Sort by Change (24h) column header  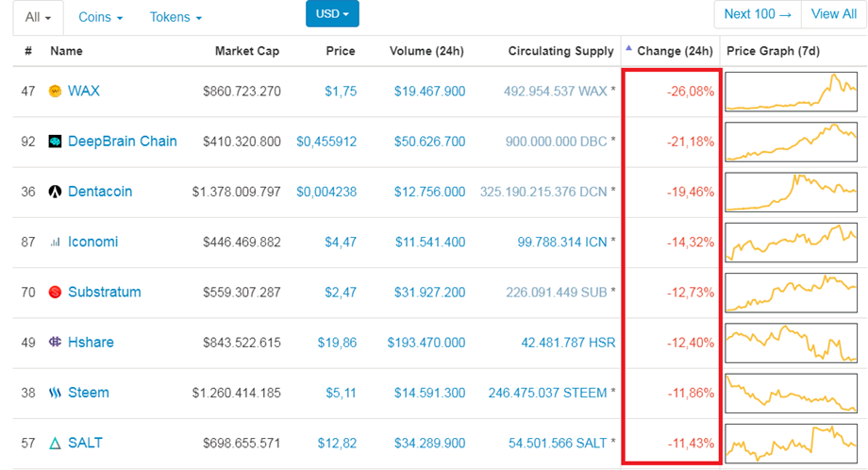pos(675,51)
